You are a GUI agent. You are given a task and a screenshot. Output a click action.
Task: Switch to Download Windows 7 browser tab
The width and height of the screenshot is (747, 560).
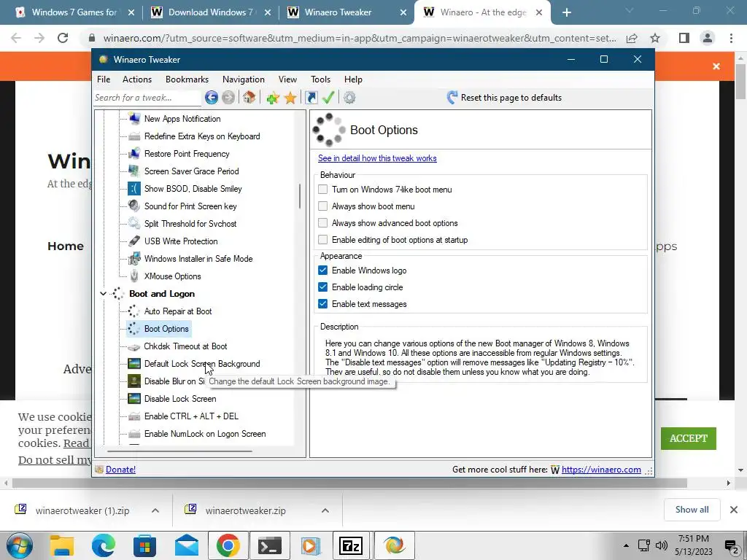coord(211,12)
